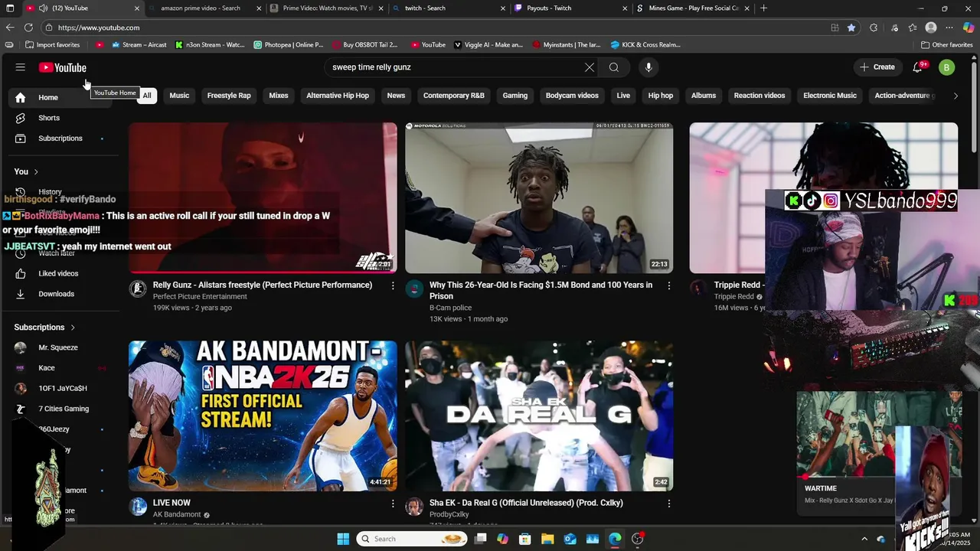This screenshot has width=980, height=551.
Task: Open more options for Relly Gunz Allstars video
Action: 393,285
